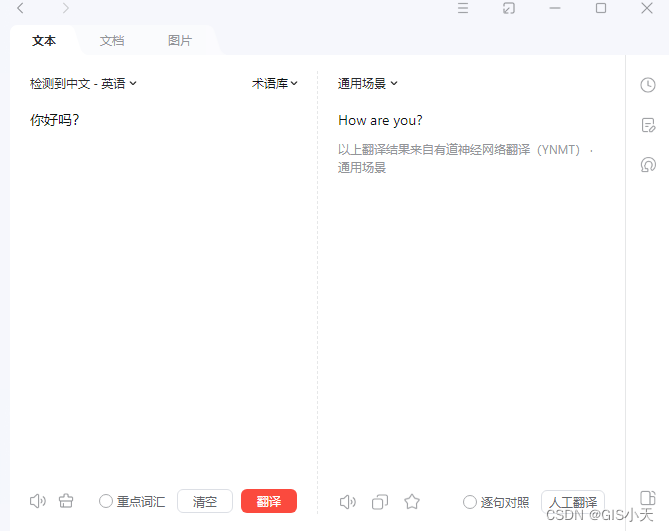The width and height of the screenshot is (669, 531).
Task: Open customer support headset icon
Action: pos(648,165)
